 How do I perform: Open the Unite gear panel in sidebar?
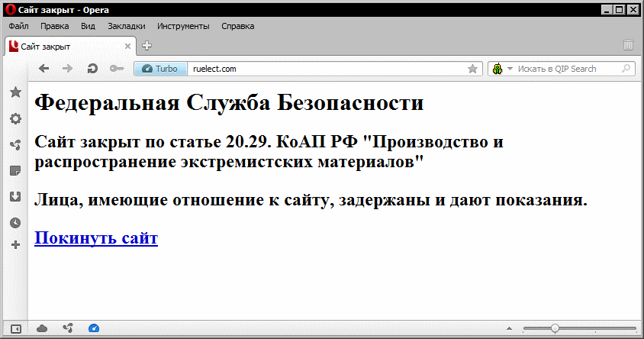pos(14,118)
